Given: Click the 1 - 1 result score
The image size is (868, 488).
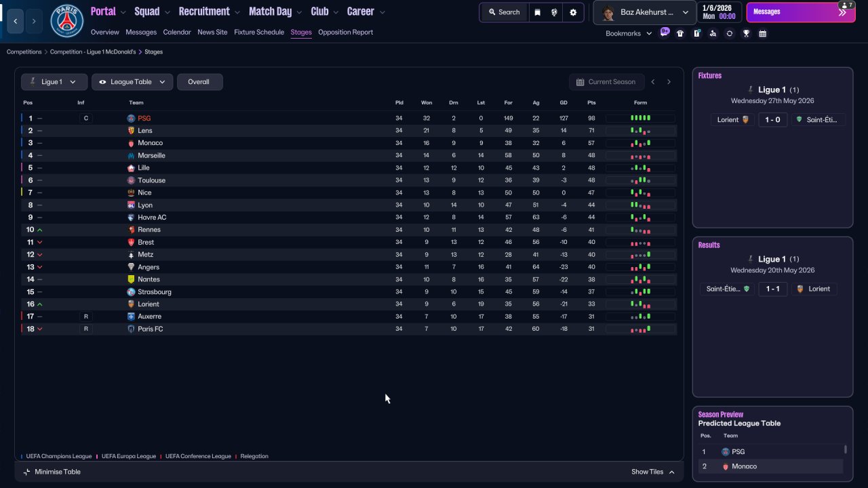Looking at the screenshot, I should point(772,289).
